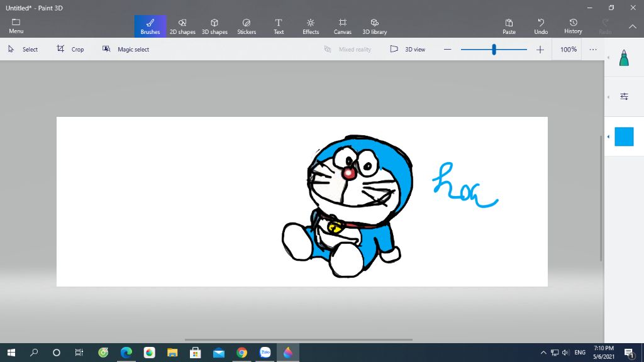Collapse the top ribbon with chevron
The image size is (644, 362).
click(633, 26)
